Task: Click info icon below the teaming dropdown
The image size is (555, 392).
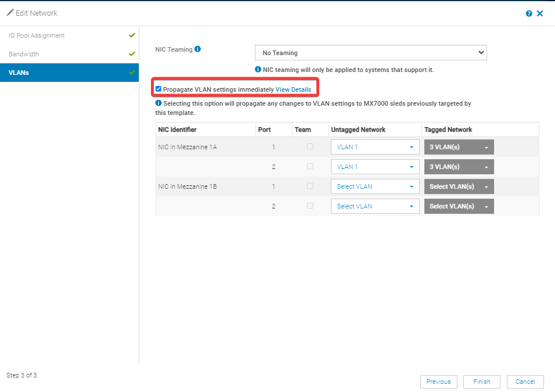Action: (x=259, y=69)
